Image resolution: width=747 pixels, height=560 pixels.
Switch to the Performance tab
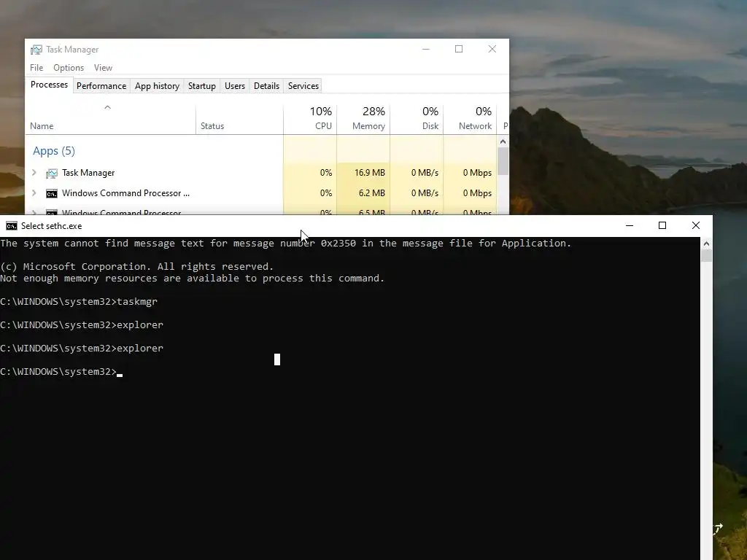[101, 86]
